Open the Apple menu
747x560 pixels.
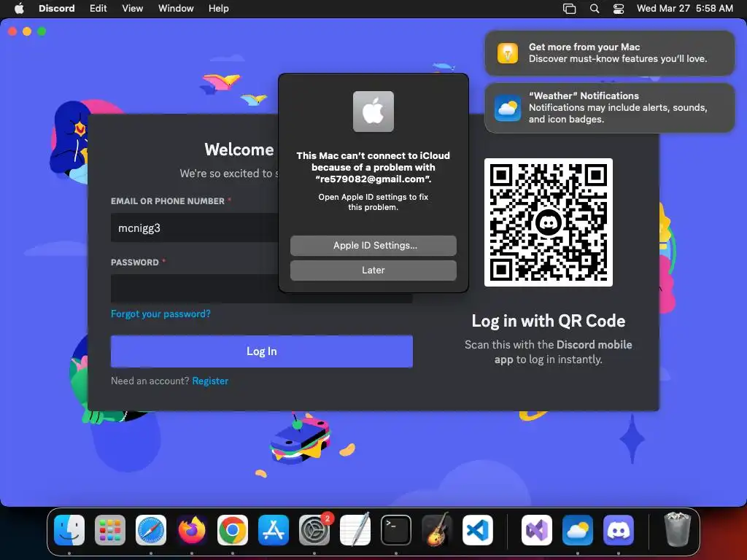(19, 8)
